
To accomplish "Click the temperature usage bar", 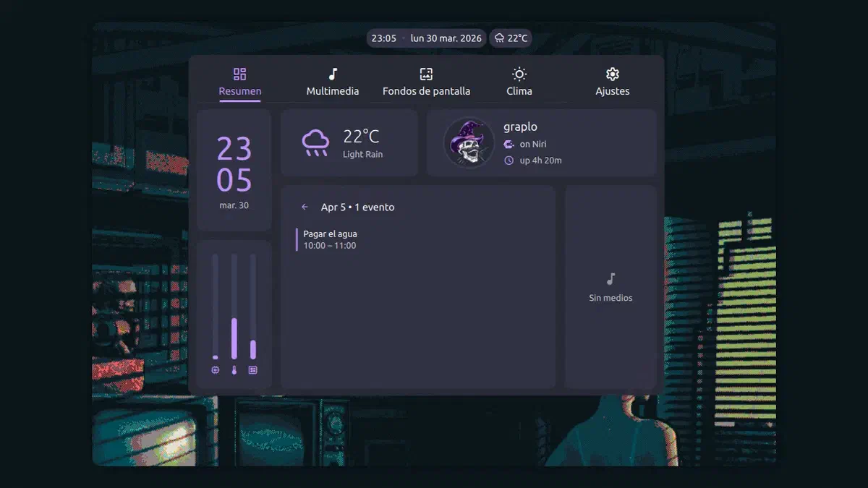I will [234, 307].
